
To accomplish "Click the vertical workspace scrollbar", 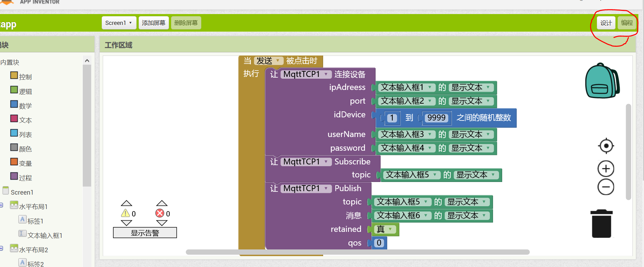I will pos(629,152).
